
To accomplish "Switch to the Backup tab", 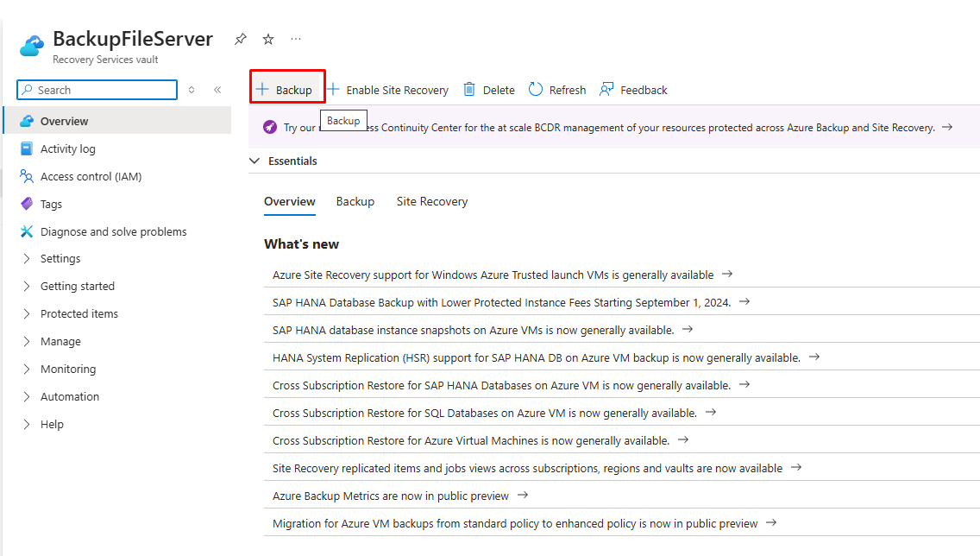I will (355, 202).
